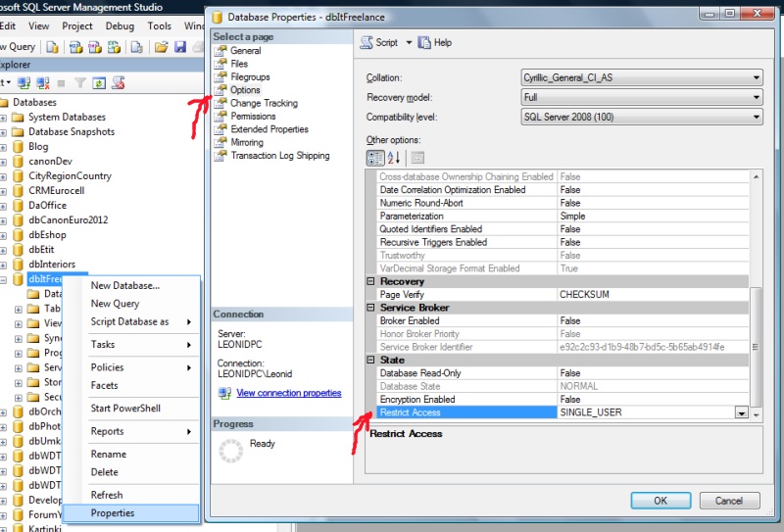Select the CityRegionCountry database
The image size is (784, 532).
(x=70, y=176)
